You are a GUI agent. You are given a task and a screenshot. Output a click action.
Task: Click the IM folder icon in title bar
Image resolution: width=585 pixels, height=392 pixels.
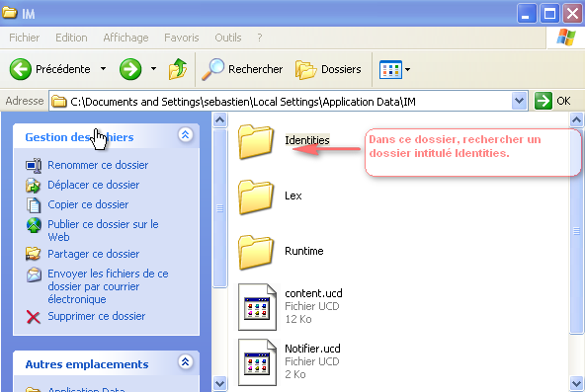click(x=9, y=13)
